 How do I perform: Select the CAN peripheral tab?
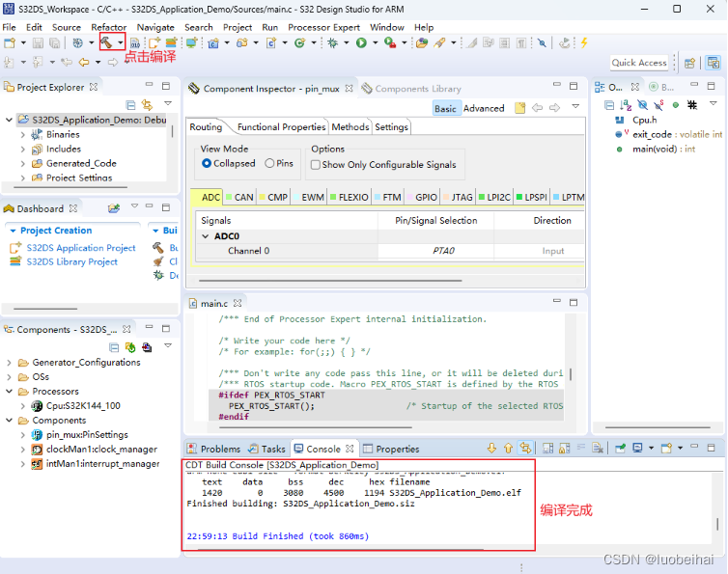click(x=240, y=197)
